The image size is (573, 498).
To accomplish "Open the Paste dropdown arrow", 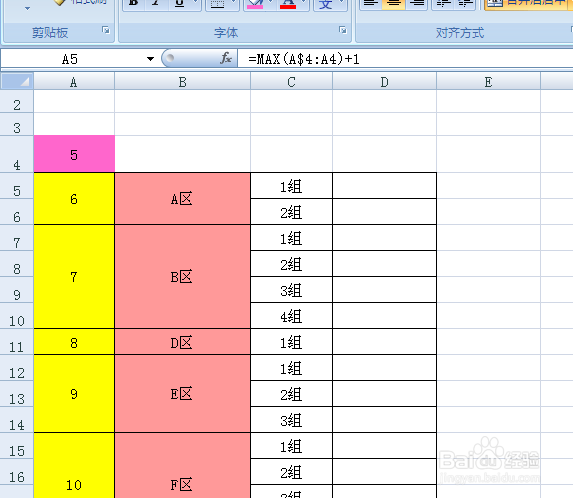I will pos(27,8).
